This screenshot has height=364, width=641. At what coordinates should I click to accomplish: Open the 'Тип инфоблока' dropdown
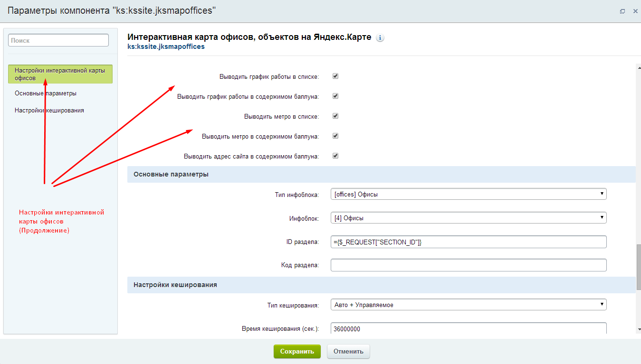pyautogui.click(x=469, y=194)
